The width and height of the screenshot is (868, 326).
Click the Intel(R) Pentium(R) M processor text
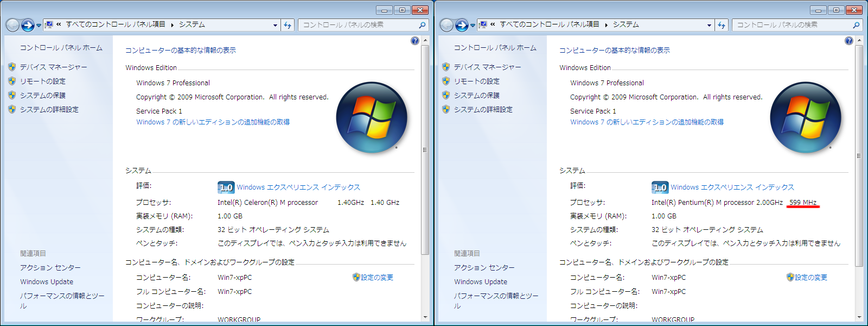(x=703, y=203)
